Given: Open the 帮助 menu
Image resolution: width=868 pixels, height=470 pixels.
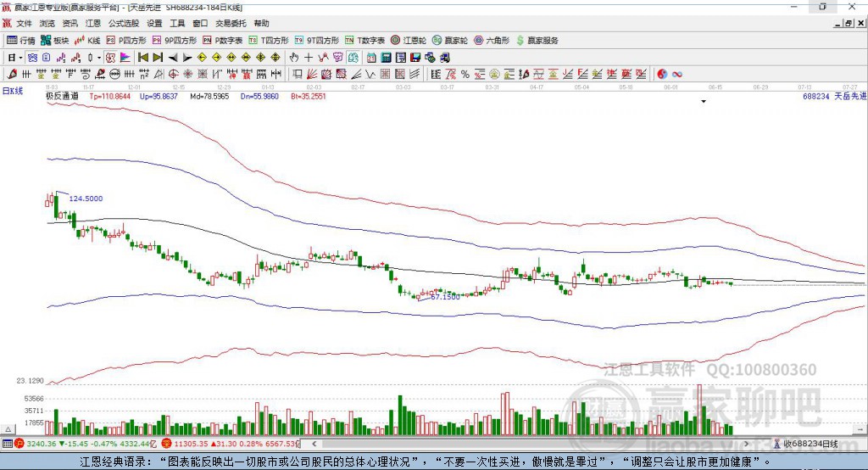Looking at the screenshot, I should (x=261, y=23).
